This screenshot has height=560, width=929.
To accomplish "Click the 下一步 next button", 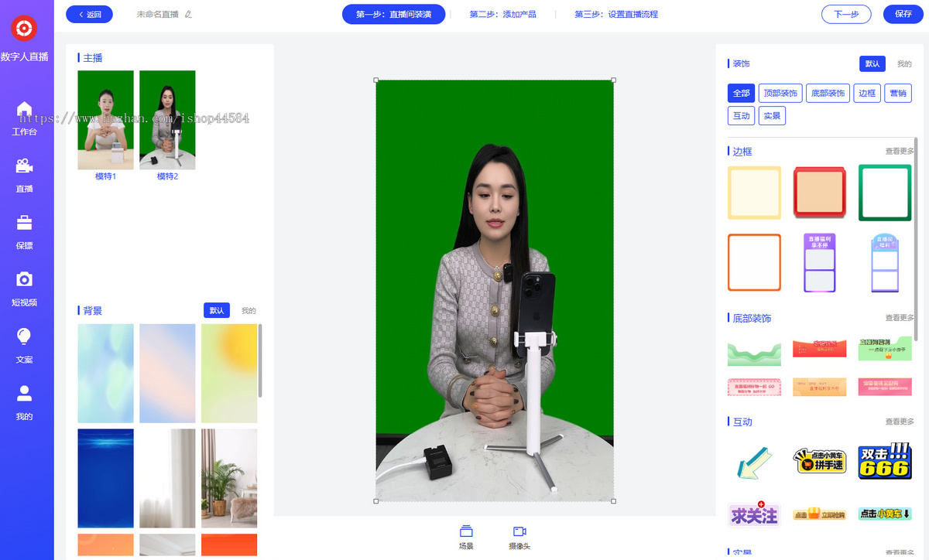I will click(x=846, y=14).
